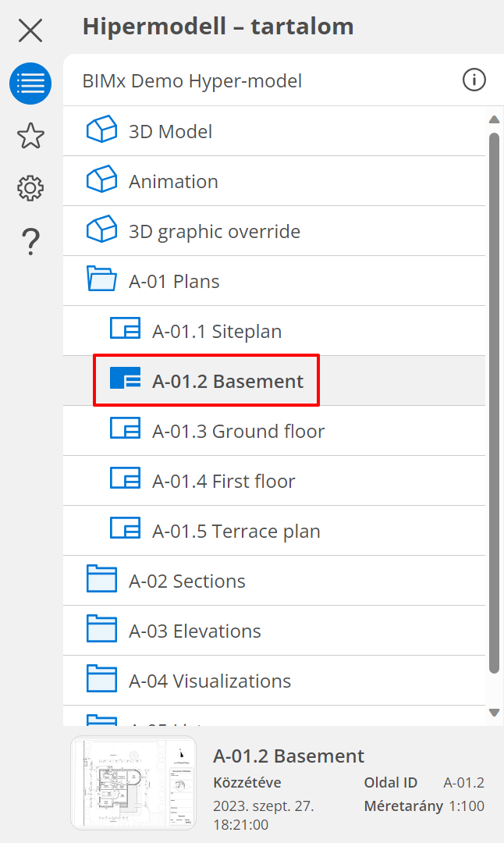Screen dimensions: 504x843
Task: Close the hyper-model contents panel
Action: pyautogui.click(x=30, y=30)
